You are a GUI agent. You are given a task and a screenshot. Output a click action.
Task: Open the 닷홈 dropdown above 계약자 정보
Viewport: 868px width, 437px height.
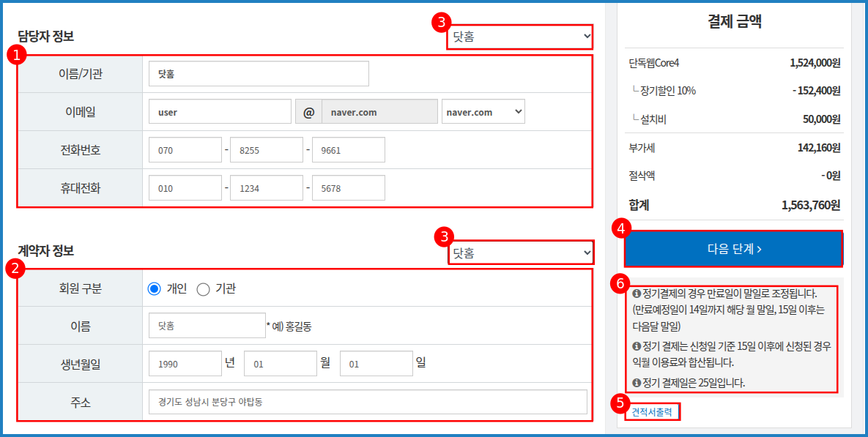pos(520,253)
